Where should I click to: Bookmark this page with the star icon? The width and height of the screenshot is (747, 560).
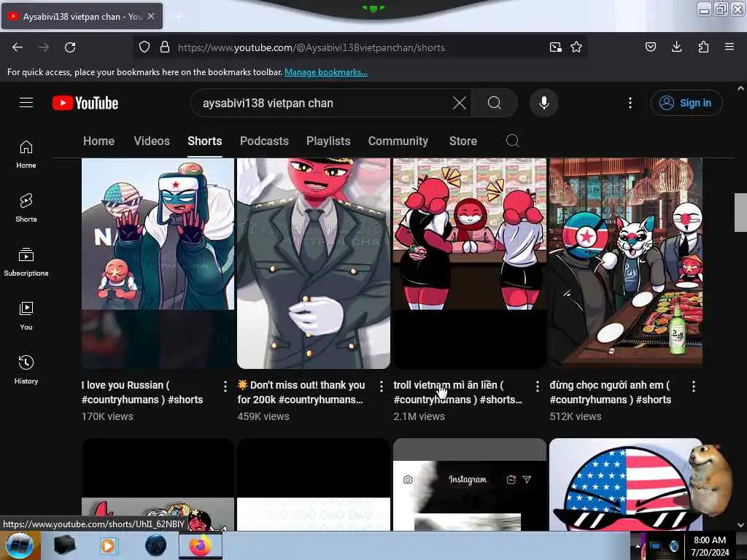point(576,47)
